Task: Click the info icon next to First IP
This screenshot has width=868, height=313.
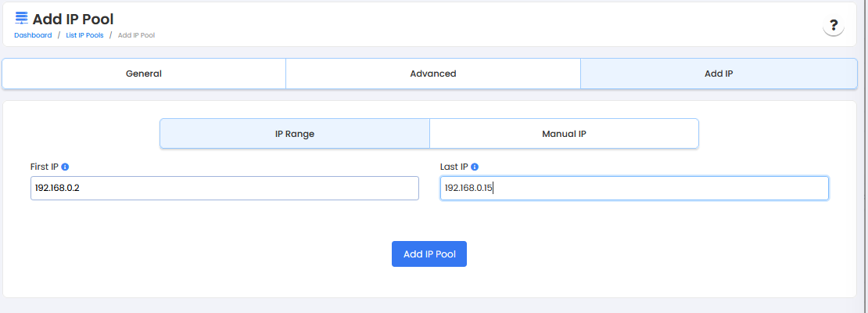Action: 65,167
